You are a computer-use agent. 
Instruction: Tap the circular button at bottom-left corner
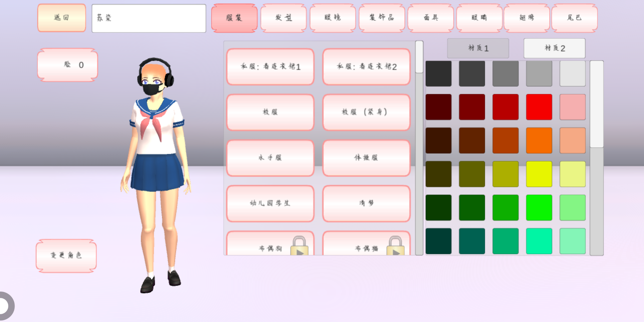(4, 306)
